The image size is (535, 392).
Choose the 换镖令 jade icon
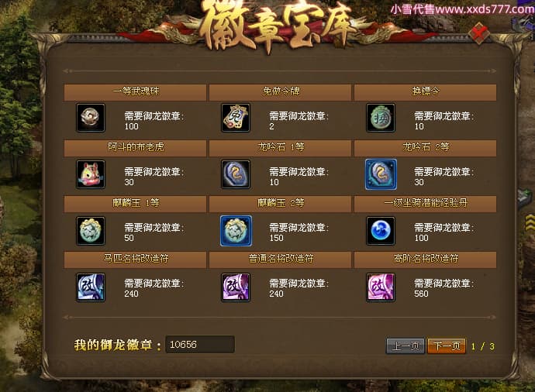(381, 118)
